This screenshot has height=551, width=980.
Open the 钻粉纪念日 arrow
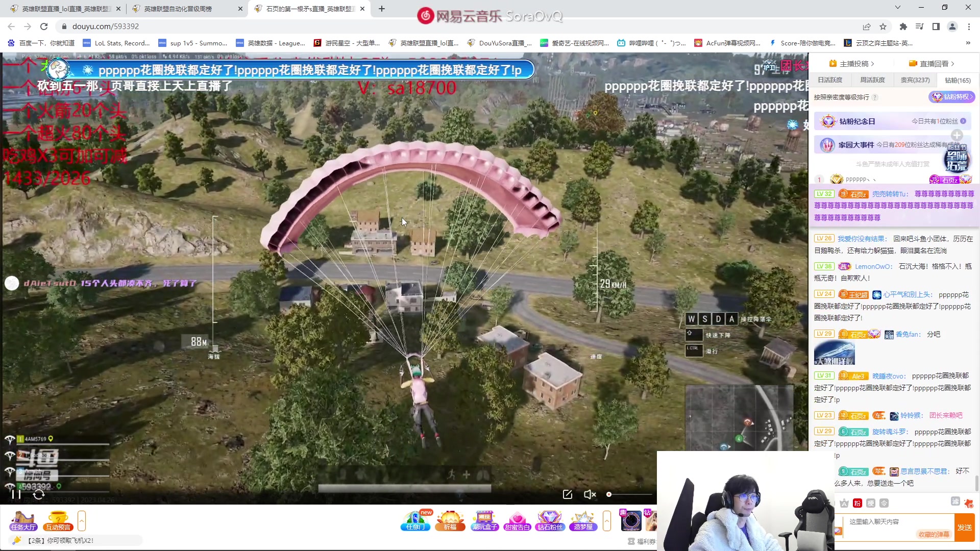click(963, 121)
